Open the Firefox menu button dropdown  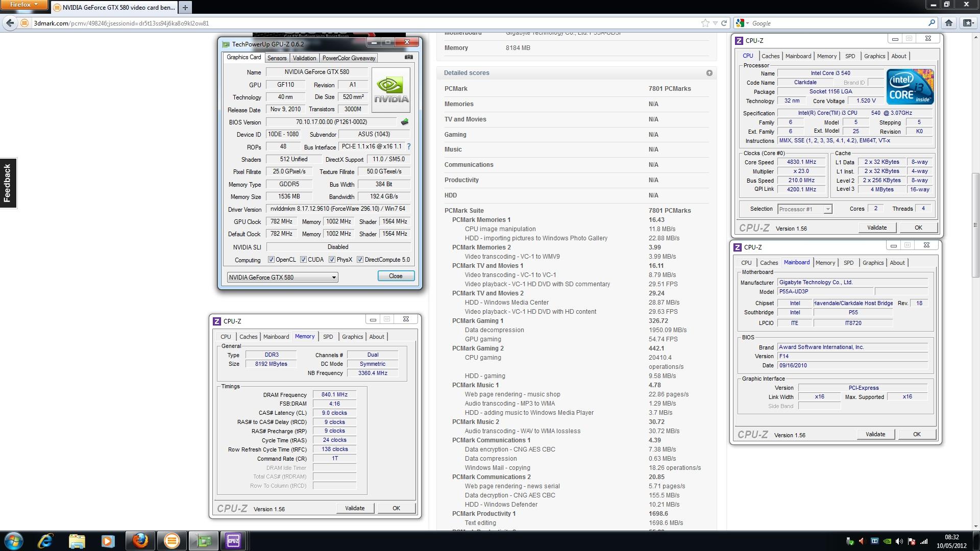pyautogui.click(x=24, y=5)
